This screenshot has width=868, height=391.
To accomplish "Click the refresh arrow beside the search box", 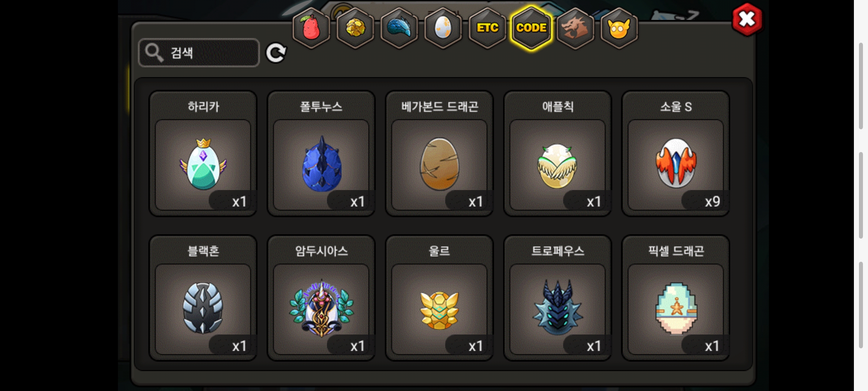I will [x=276, y=53].
